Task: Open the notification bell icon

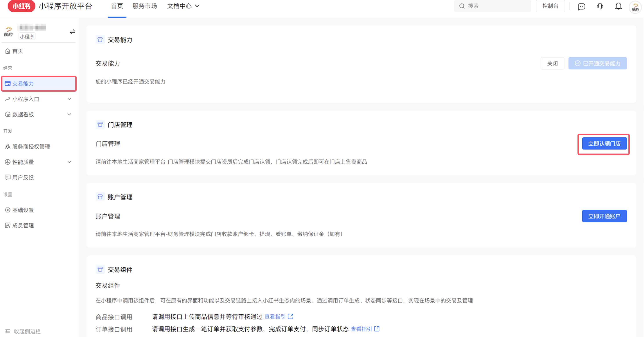Action: (618, 6)
